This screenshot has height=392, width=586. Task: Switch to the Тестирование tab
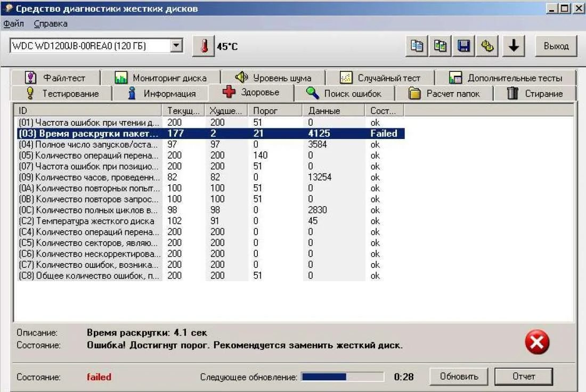tap(62, 93)
